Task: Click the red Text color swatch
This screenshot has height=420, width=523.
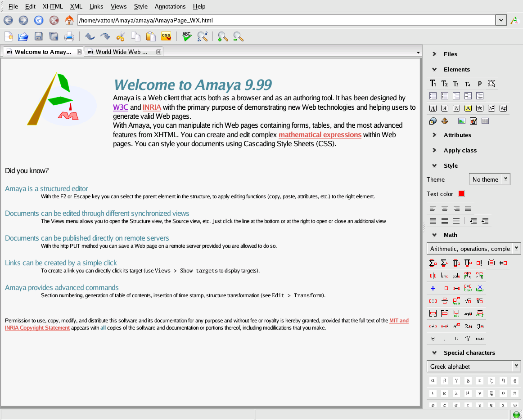Action: point(461,193)
